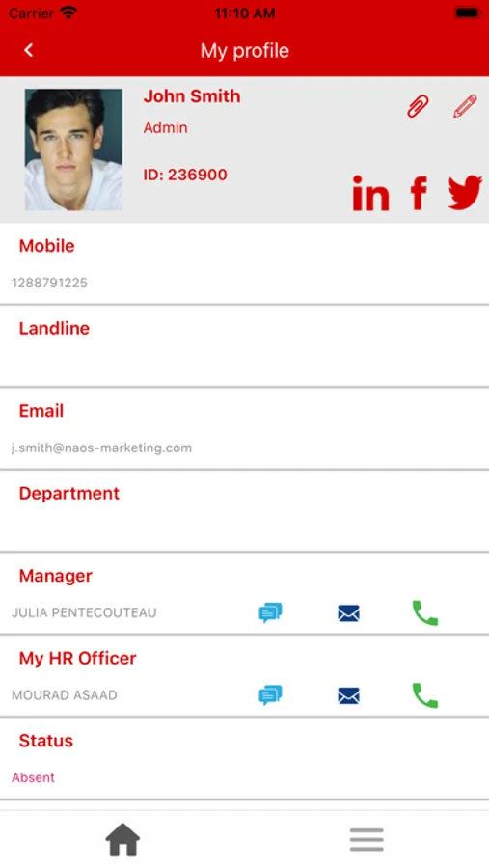Call manager Julia Pentecouteau

click(x=425, y=612)
